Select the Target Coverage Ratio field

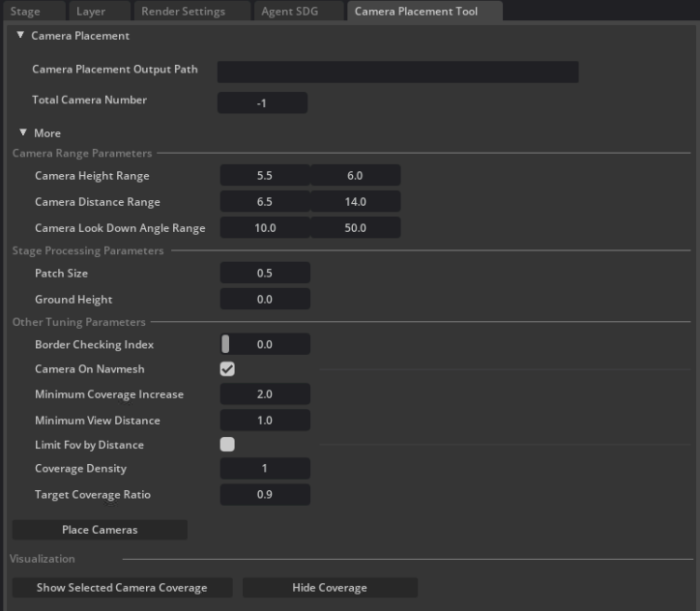pyautogui.click(x=265, y=495)
